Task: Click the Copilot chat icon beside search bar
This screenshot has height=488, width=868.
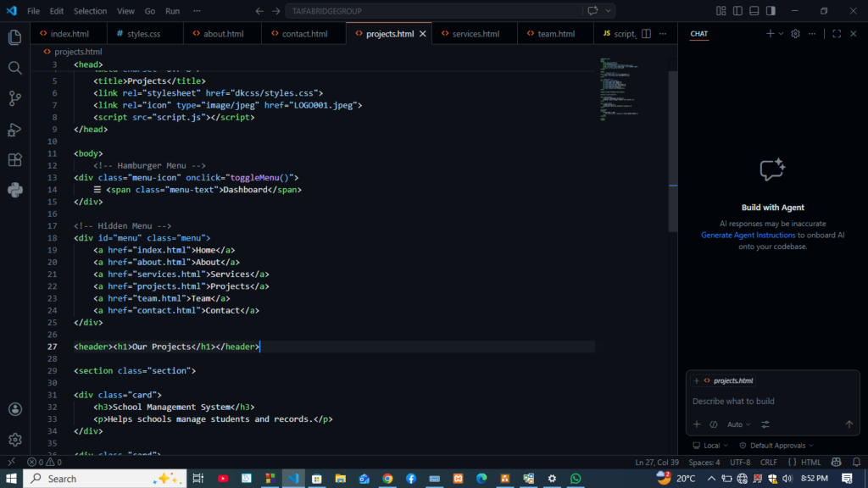Action: (x=593, y=11)
